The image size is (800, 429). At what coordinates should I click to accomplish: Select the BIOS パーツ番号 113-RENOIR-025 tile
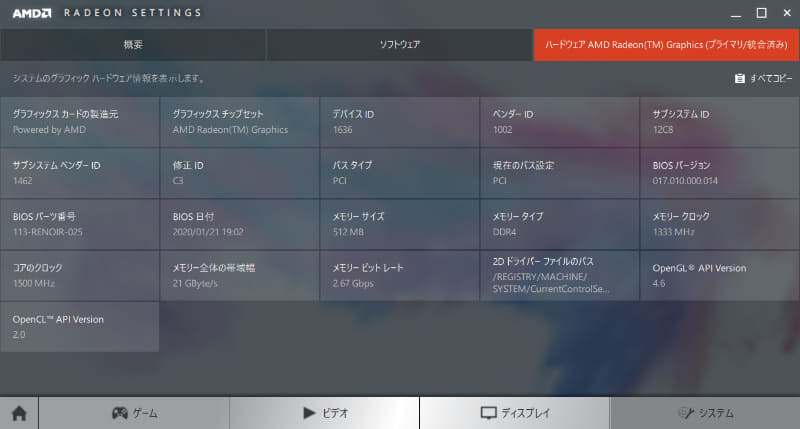pos(80,224)
